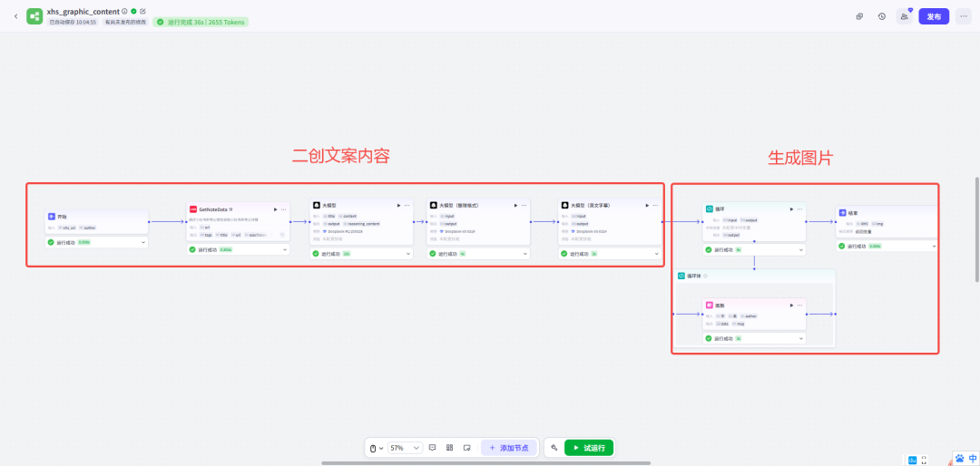Image resolution: width=980 pixels, height=466 pixels.
Task: Expand 大模型（英文字幕）run result
Action: coord(656,254)
